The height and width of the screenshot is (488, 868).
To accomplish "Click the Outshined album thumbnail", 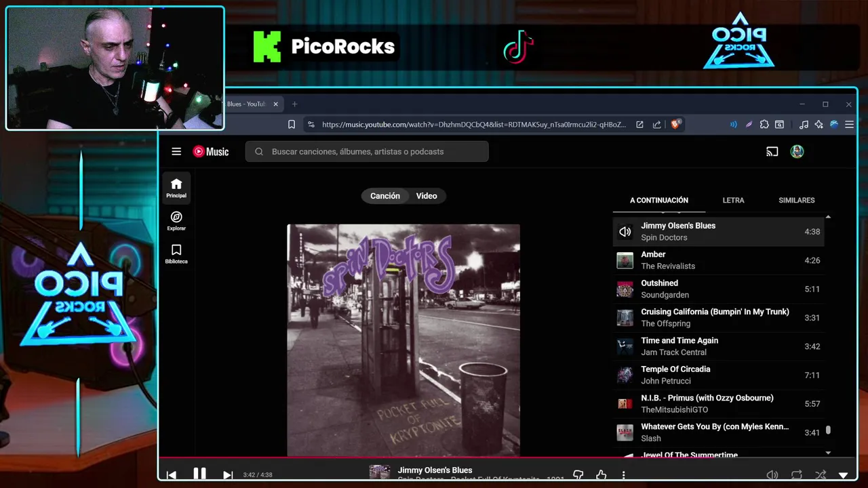I will (625, 289).
